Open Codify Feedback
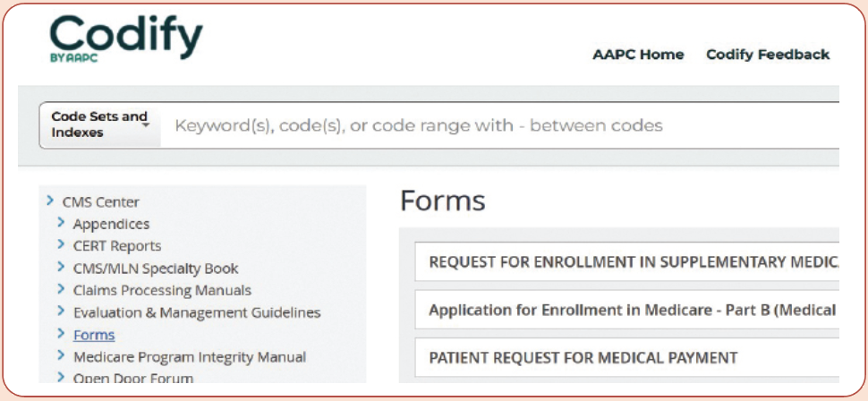The image size is (868, 401). pyautogui.click(x=768, y=55)
